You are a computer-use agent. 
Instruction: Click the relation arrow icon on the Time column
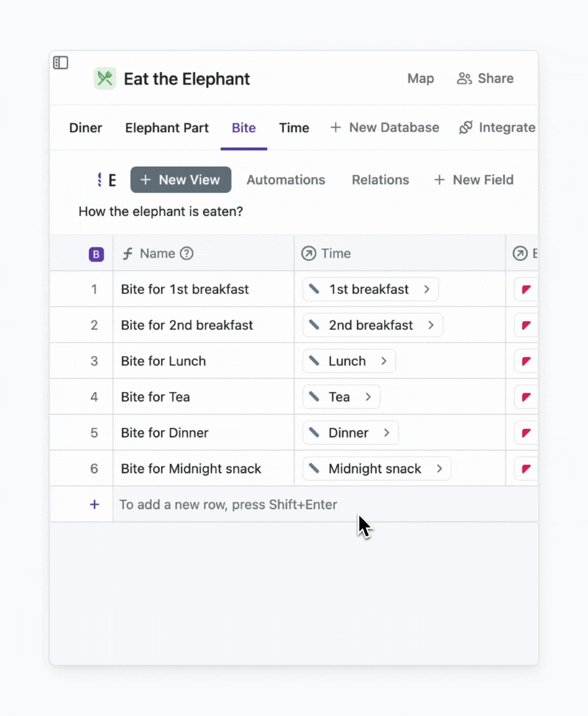[x=308, y=253]
